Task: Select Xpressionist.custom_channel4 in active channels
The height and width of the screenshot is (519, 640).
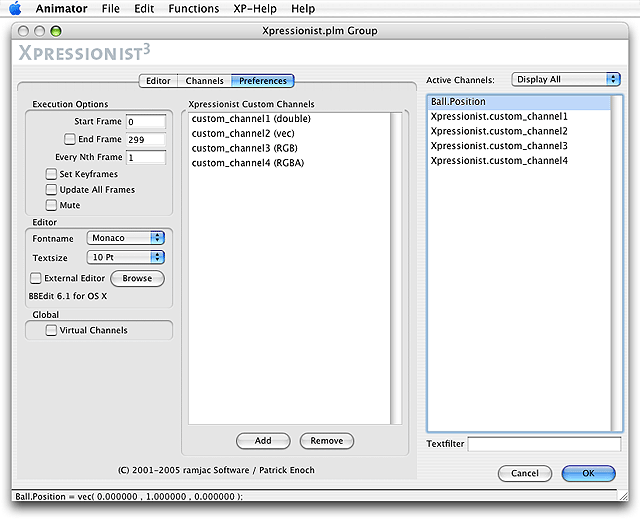Action: (519, 160)
